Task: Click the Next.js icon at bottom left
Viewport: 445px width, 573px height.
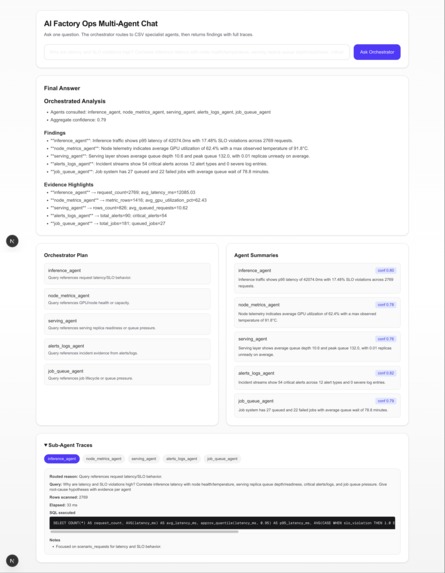Action: 12,561
